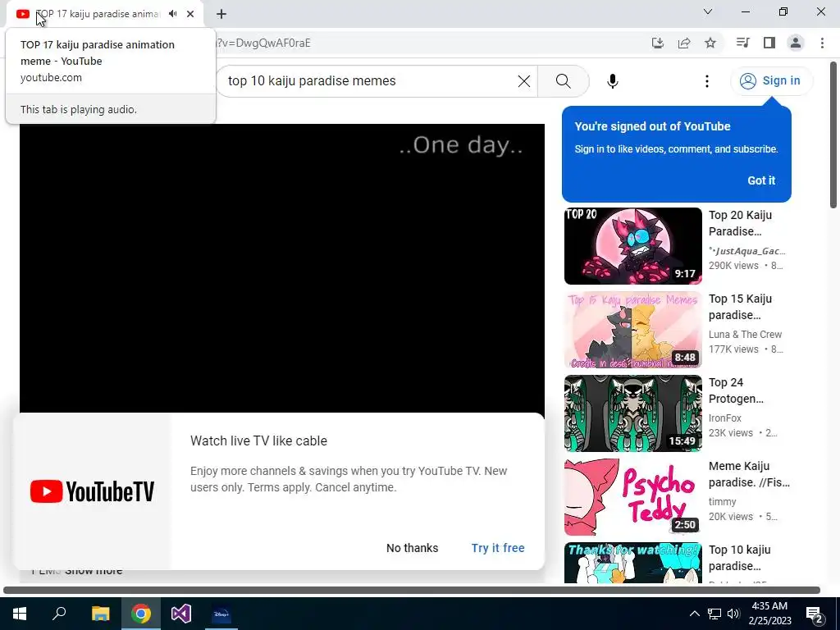Viewport: 840px width, 630px height.
Task: Open the system volume tray icon
Action: [x=733, y=614]
